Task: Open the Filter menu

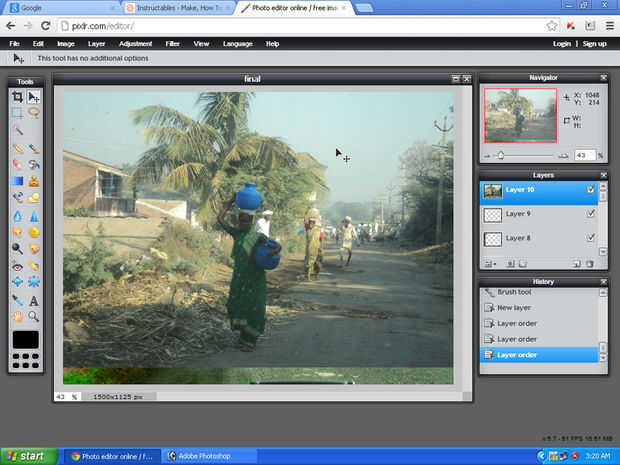Action: [x=172, y=44]
